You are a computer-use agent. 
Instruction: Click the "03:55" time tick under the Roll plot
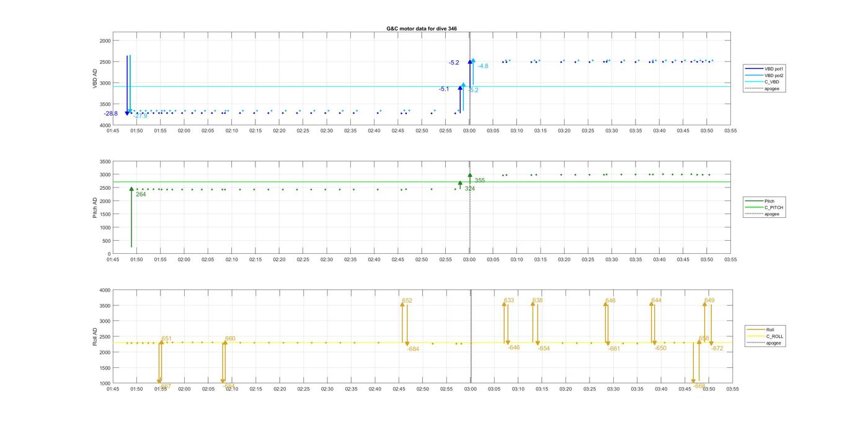point(732,389)
